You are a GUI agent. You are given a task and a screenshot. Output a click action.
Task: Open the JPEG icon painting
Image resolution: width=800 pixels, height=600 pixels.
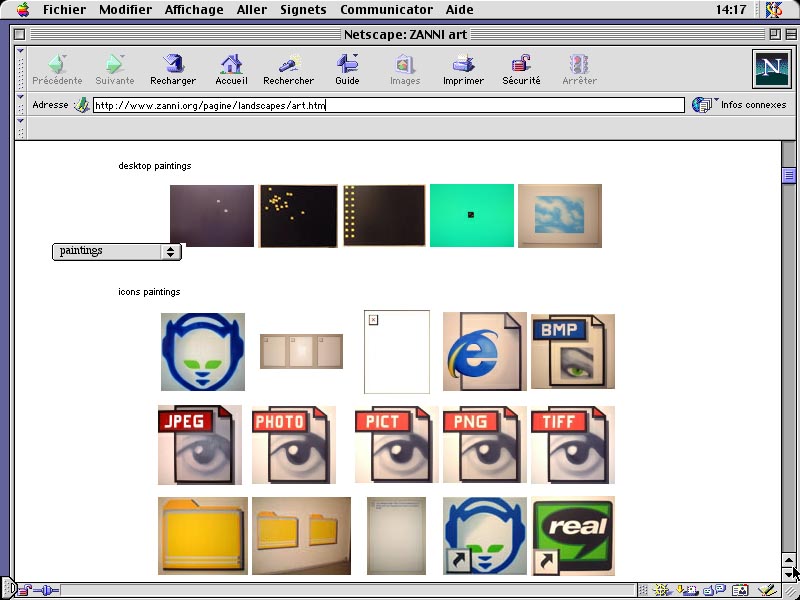click(199, 445)
